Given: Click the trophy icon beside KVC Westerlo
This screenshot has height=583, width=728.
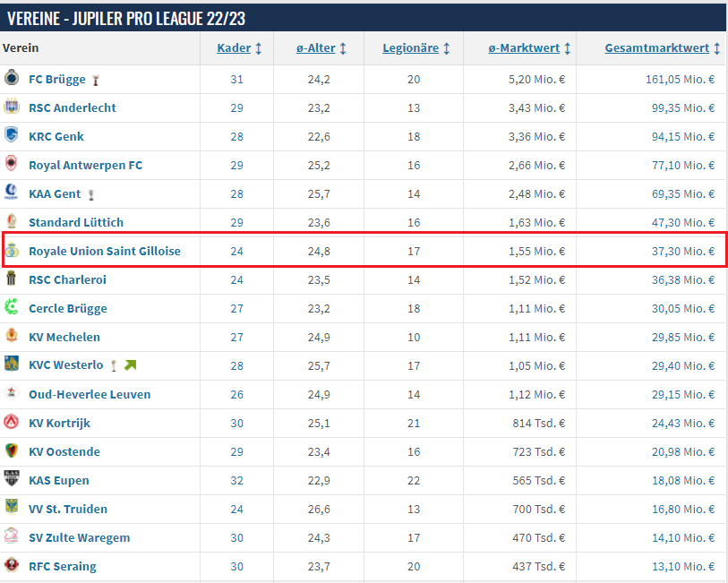Looking at the screenshot, I should click(114, 366).
